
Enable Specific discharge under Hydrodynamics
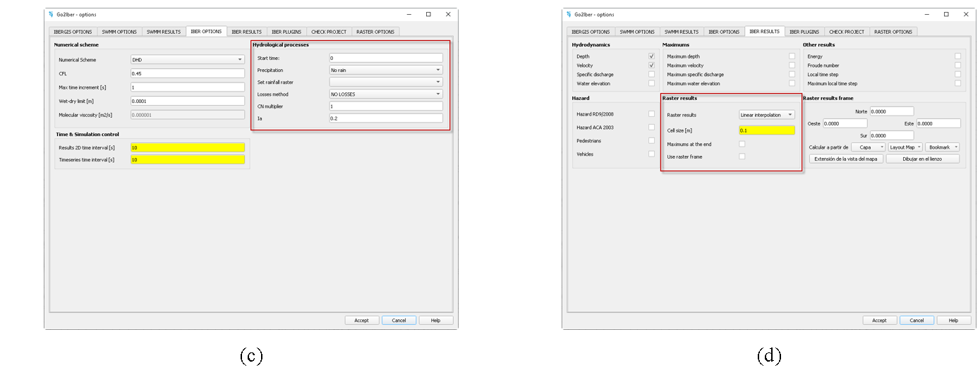651,75
